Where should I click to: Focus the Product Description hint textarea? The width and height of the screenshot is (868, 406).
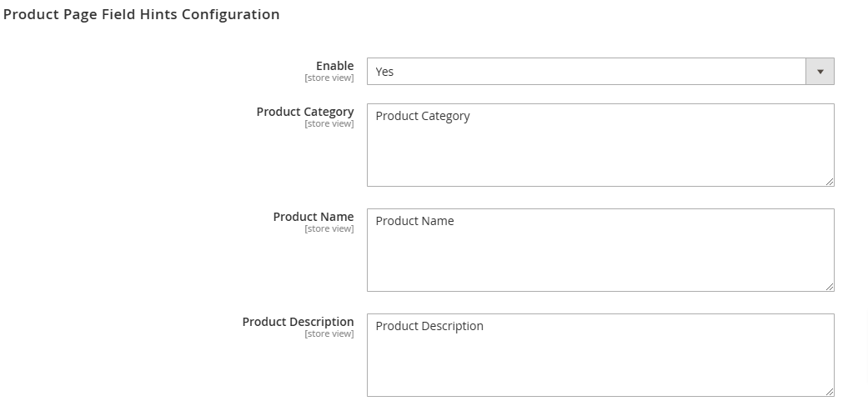click(600, 355)
